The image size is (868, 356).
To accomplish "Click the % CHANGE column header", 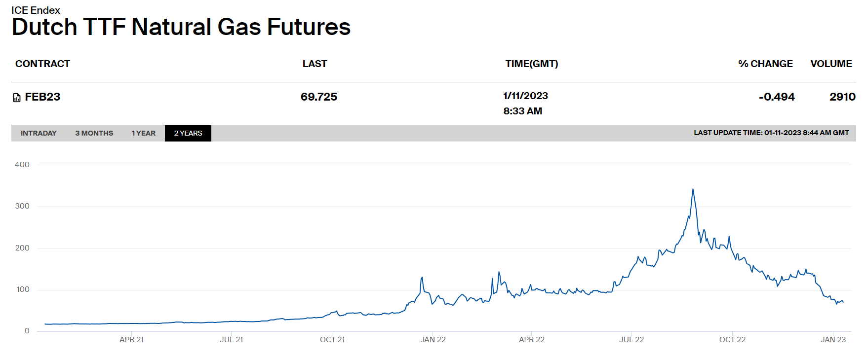I will pos(765,64).
